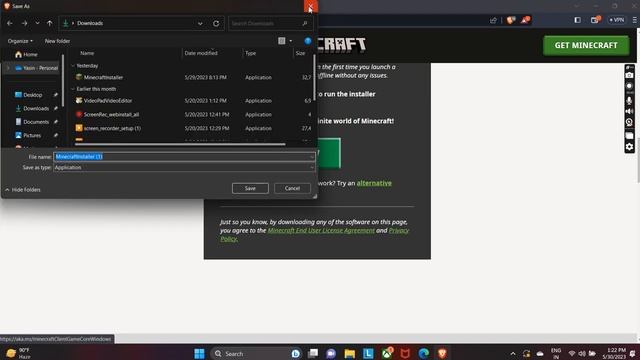Image resolution: width=640 pixels, height=360 pixels.
Task: Open recorder toolbar settings gear
Action: [629, 147]
